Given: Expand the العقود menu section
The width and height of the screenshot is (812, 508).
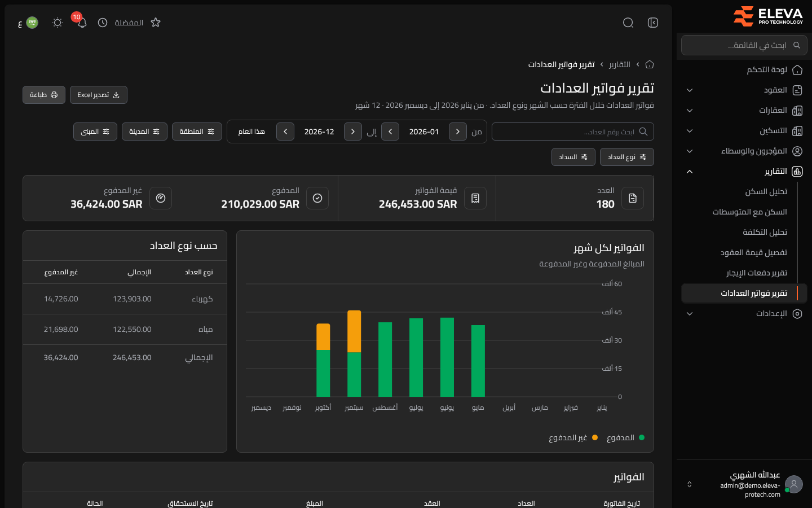Looking at the screenshot, I should click(690, 90).
